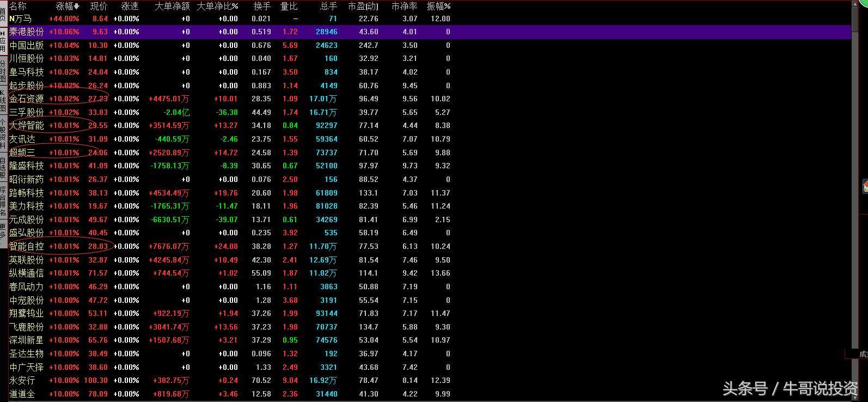
Task: Select the highlighted 秦港股份 row
Action: coord(26,32)
